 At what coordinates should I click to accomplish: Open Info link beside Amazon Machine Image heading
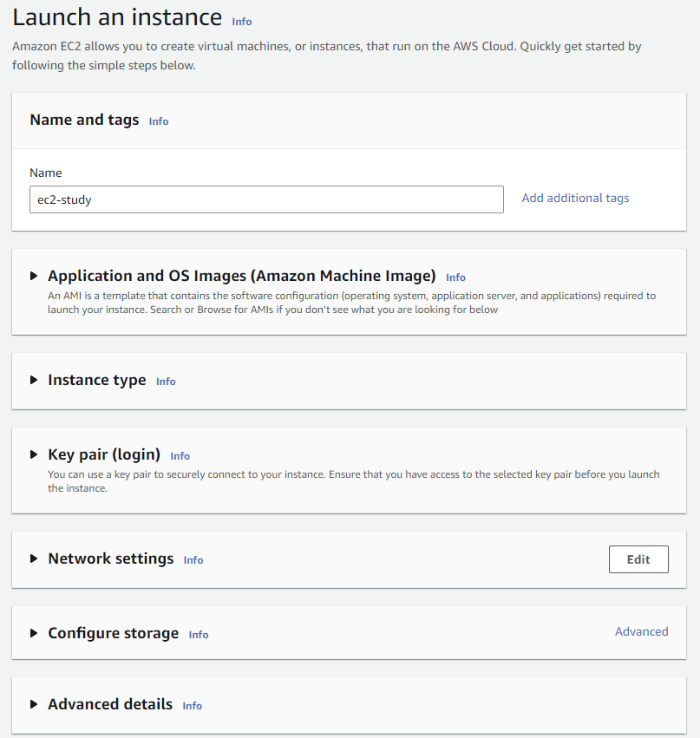(455, 278)
